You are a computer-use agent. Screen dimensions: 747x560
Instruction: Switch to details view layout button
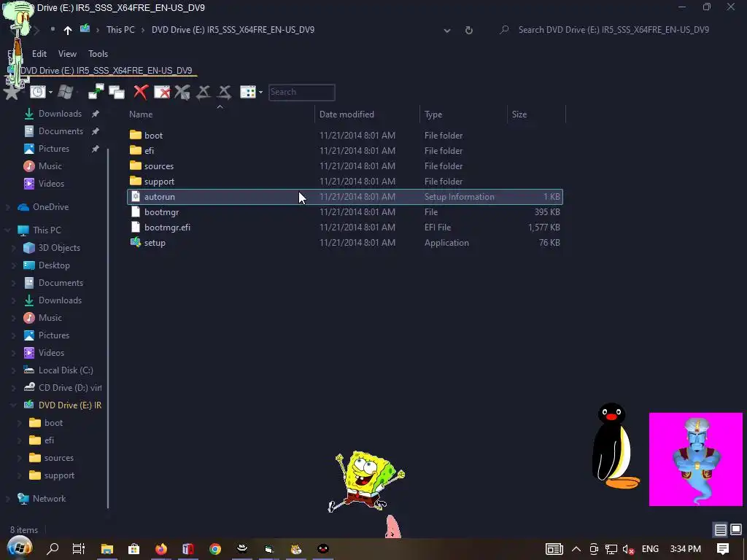720,529
